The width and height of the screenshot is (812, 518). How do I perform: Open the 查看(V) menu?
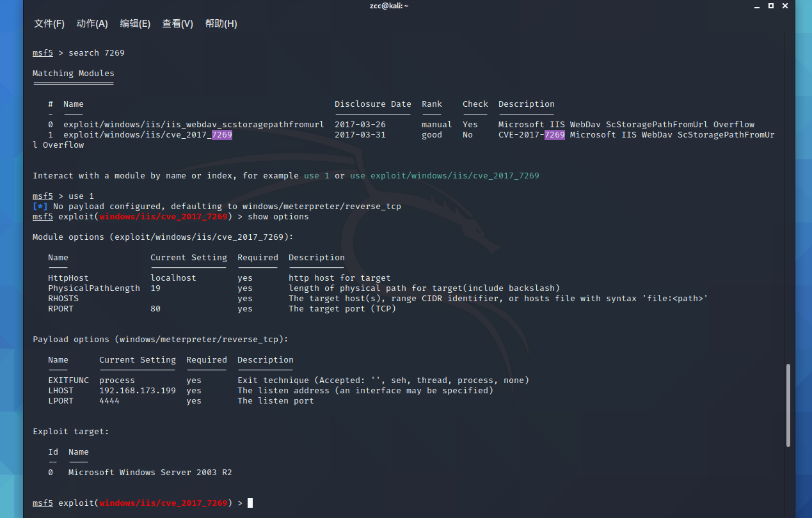tap(177, 24)
